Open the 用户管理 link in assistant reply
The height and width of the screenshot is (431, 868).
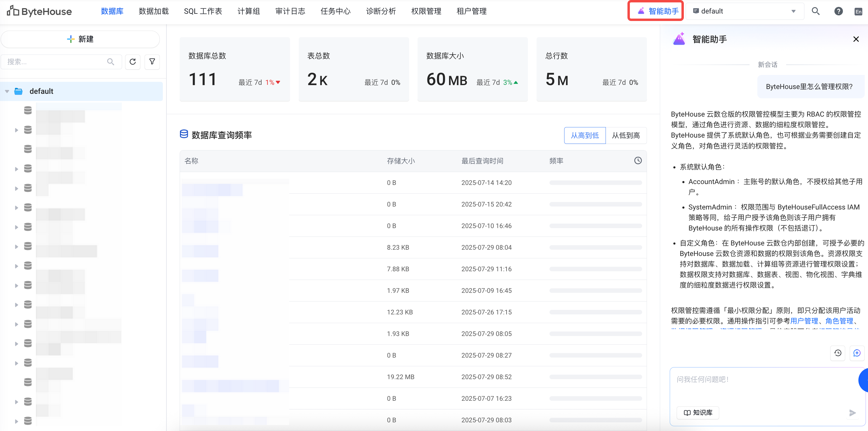click(804, 321)
